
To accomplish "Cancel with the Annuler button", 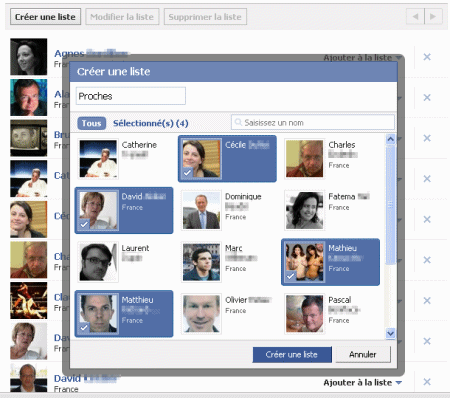I will point(363,355).
